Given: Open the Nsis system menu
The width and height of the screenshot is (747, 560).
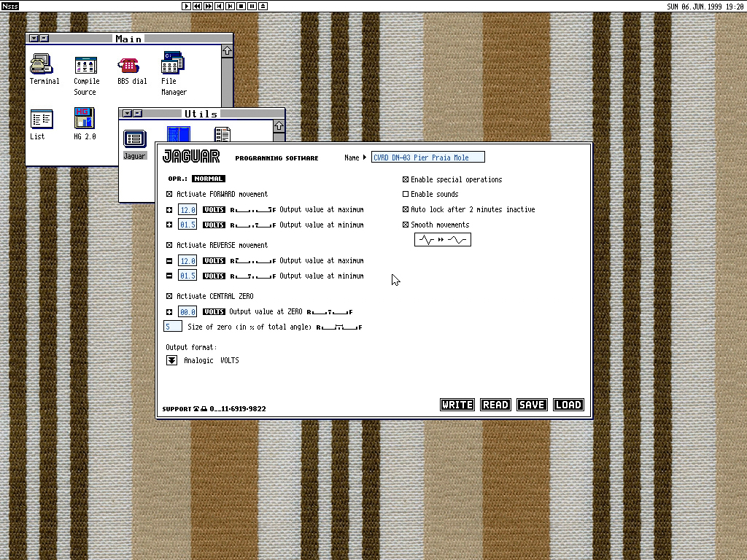Looking at the screenshot, I should tap(9, 7).
